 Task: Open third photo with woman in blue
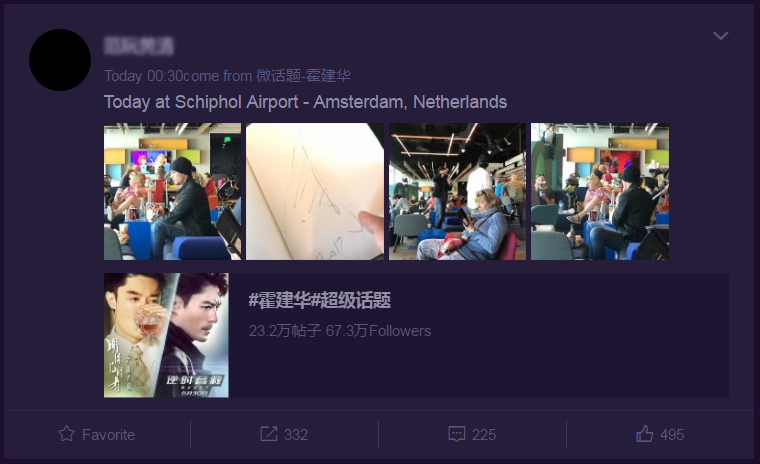point(457,192)
